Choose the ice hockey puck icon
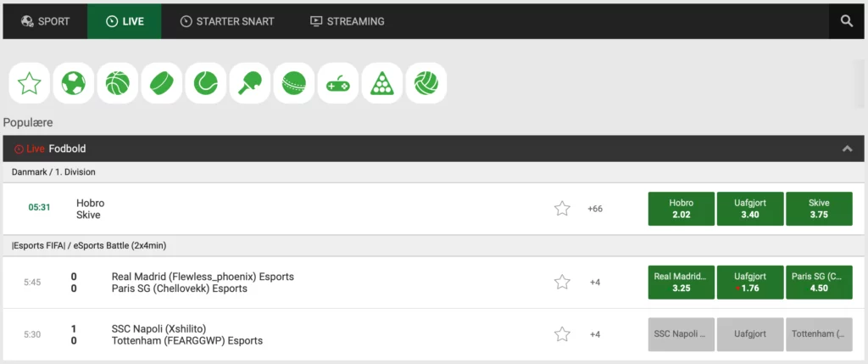The width and height of the screenshot is (868, 364). (x=162, y=83)
